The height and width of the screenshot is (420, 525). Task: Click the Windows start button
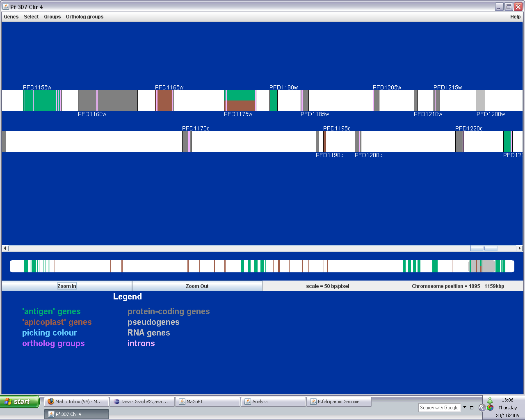[20, 402]
